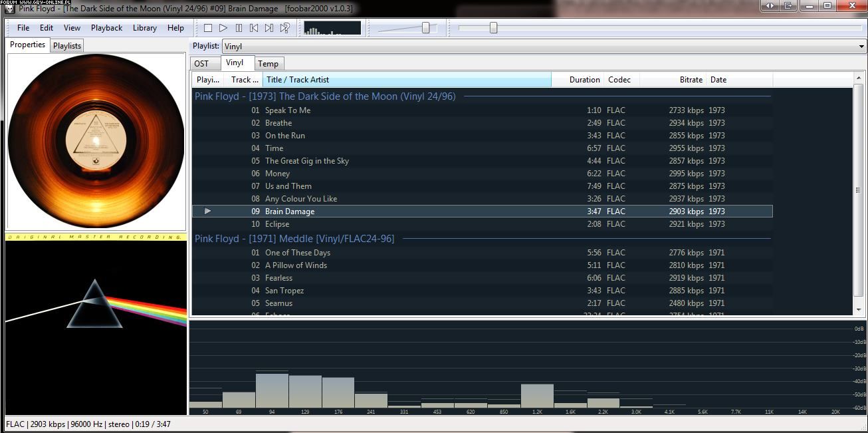Click the foobar2000 alien icon in title bar
Image resolution: width=868 pixels, height=433 pixels.
pos(9,9)
